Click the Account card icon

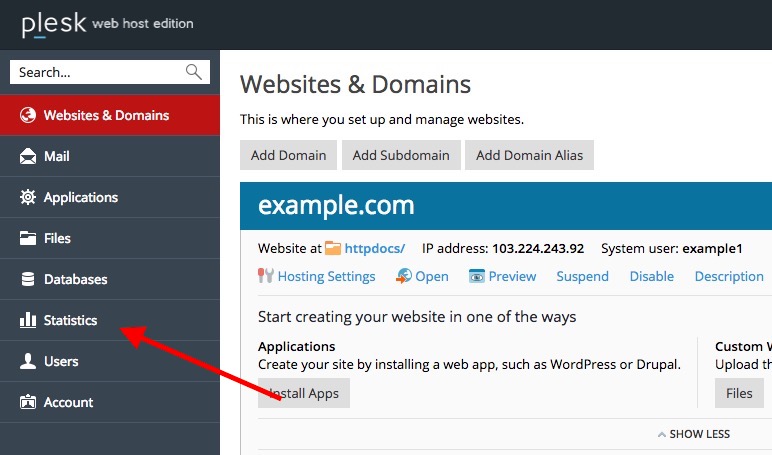tap(28, 402)
